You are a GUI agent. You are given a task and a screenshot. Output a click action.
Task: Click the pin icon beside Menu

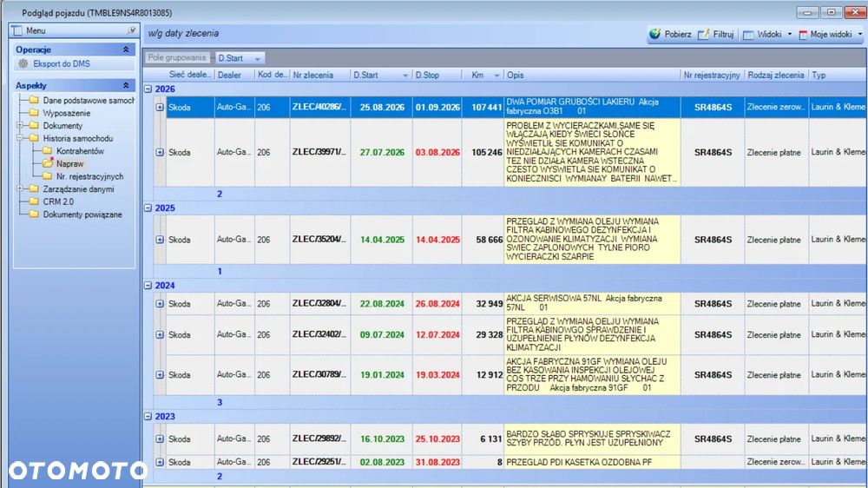click(131, 30)
